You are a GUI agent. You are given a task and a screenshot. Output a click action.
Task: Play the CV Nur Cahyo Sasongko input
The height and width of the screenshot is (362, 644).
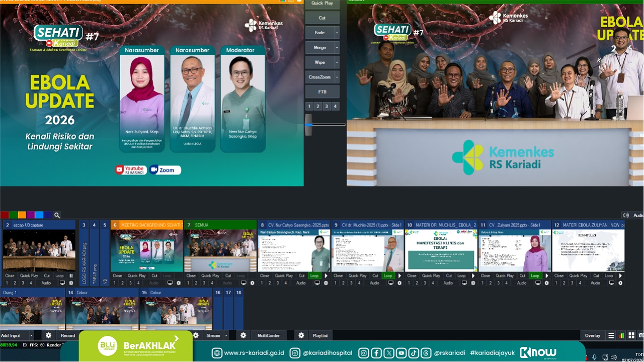pos(326,276)
